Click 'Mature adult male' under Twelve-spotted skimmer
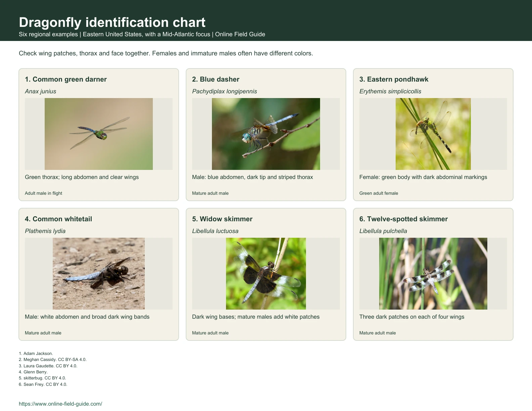This screenshot has width=532, height=411. (x=378, y=333)
